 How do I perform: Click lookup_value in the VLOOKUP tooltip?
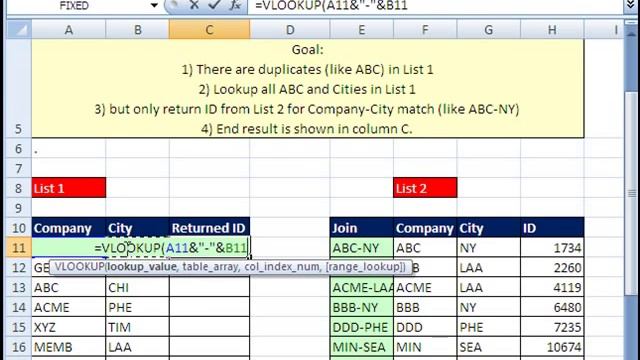tap(142, 267)
